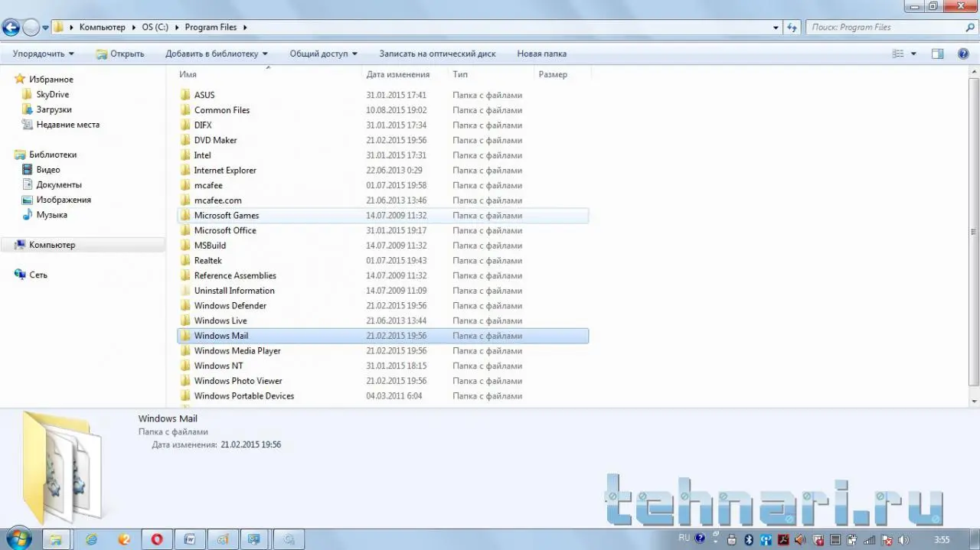
Task: Select the Изображения library
Action: coord(63,200)
